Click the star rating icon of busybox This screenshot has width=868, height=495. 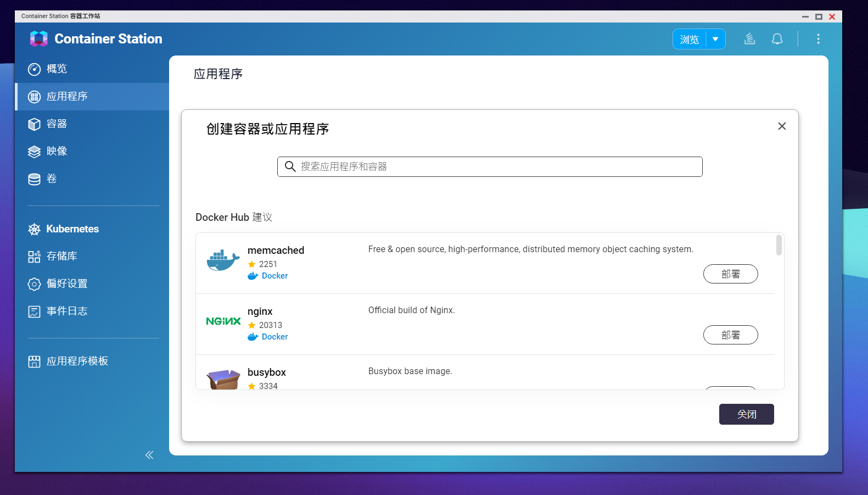coord(252,386)
